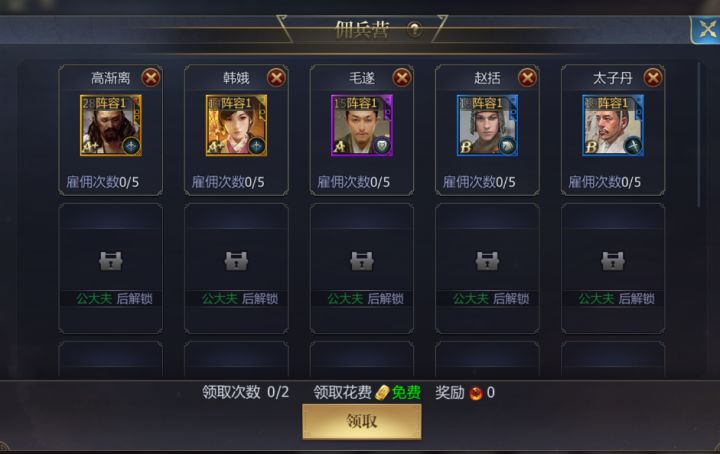Viewport: 720px width, 454px height.
Task: Click the reward flame icon beside 奖励
Action: [476, 393]
